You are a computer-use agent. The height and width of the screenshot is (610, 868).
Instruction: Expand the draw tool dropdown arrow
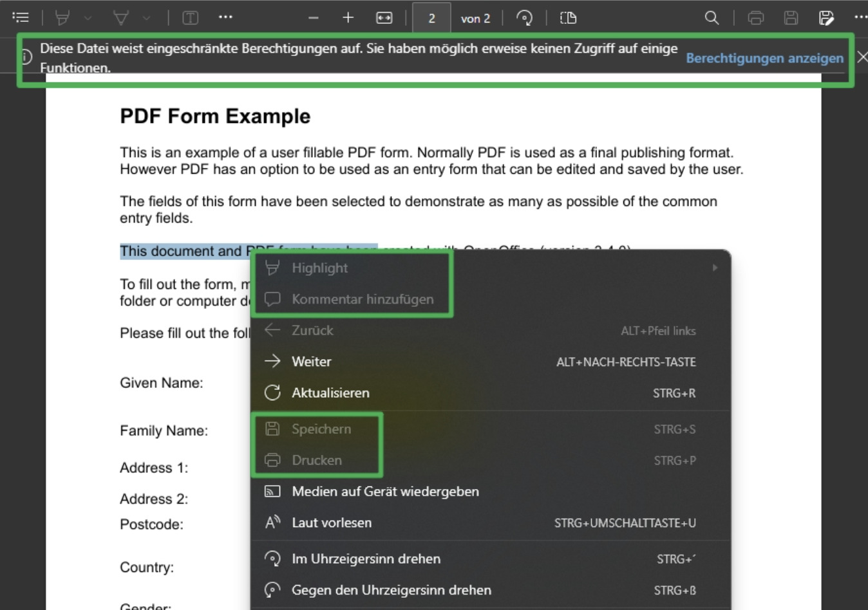coord(147,18)
